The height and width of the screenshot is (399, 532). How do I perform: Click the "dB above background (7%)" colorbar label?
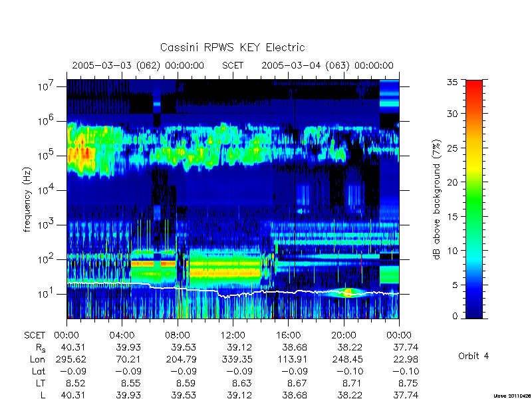[437, 199]
